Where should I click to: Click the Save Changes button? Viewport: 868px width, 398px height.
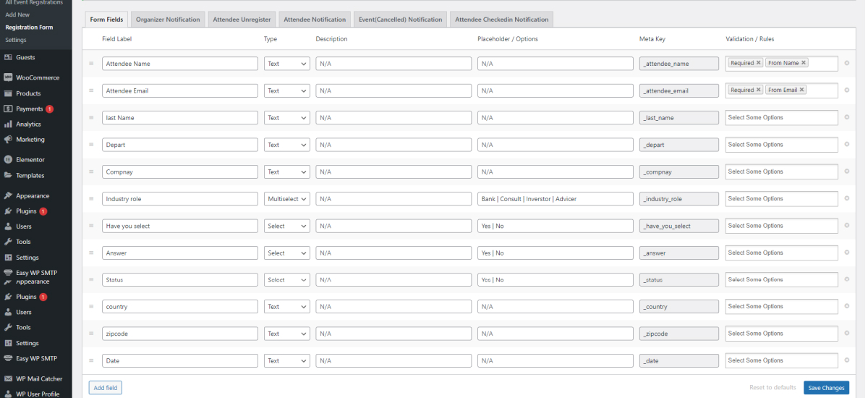click(x=826, y=388)
